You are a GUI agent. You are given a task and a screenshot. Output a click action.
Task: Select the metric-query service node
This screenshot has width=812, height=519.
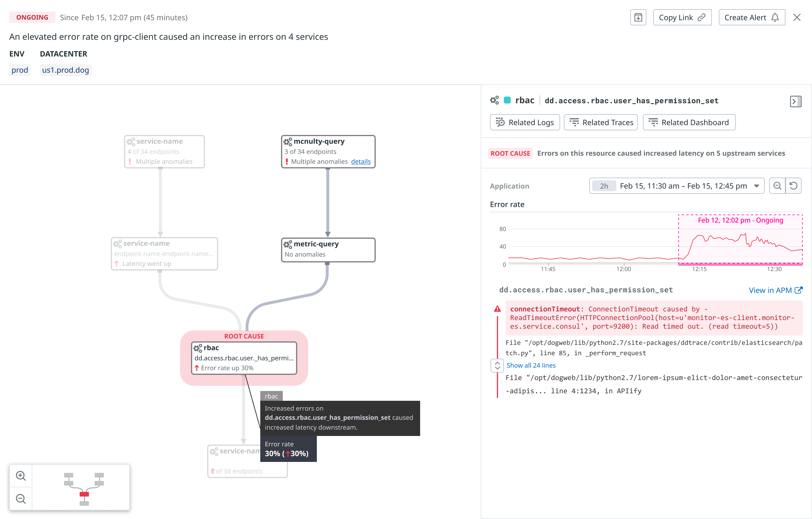[x=328, y=249]
